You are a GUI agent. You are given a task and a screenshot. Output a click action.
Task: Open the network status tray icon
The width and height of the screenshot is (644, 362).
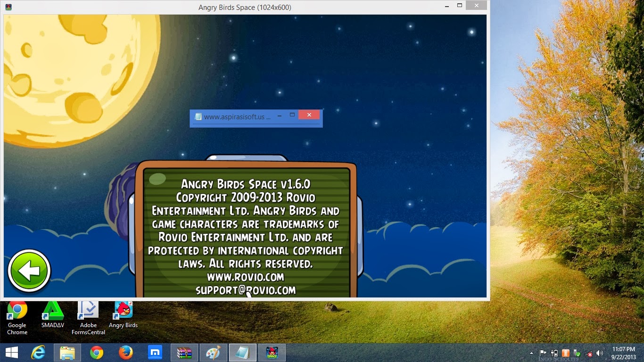point(588,353)
